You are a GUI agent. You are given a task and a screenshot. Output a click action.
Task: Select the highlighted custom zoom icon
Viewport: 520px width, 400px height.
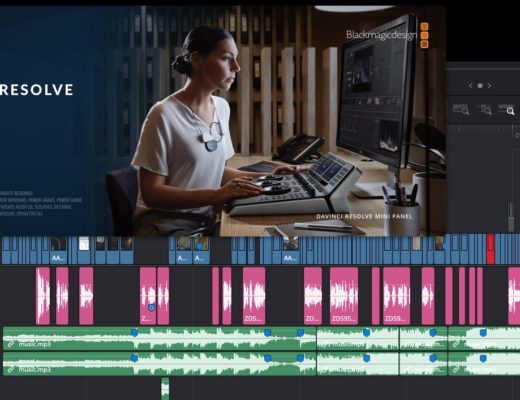point(507,109)
